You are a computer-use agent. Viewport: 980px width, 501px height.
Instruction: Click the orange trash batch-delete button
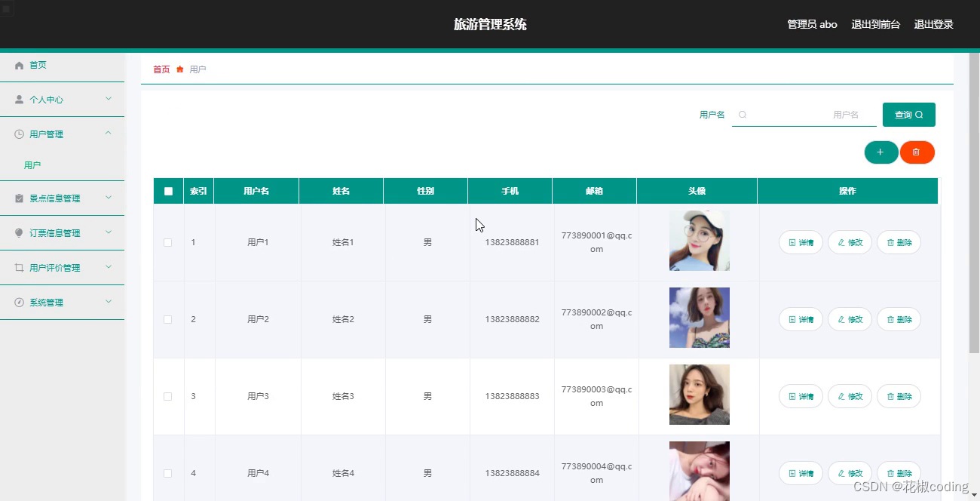click(x=917, y=152)
